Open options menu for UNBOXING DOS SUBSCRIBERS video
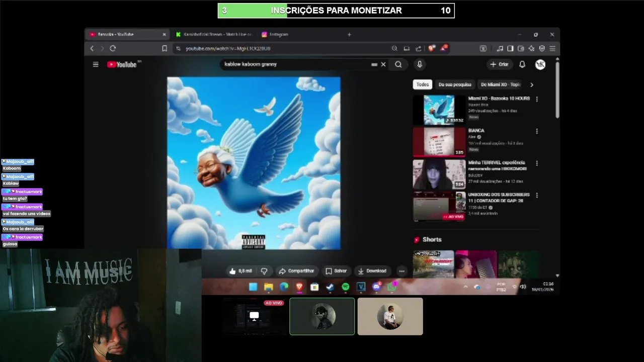 (537, 195)
